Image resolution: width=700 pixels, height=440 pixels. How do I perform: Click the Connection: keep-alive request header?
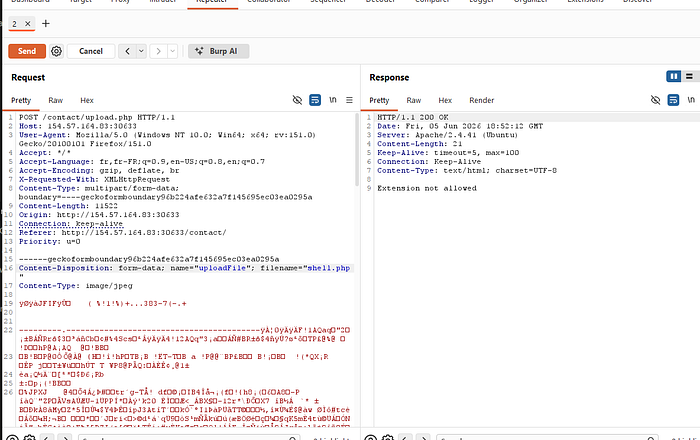(x=71, y=224)
